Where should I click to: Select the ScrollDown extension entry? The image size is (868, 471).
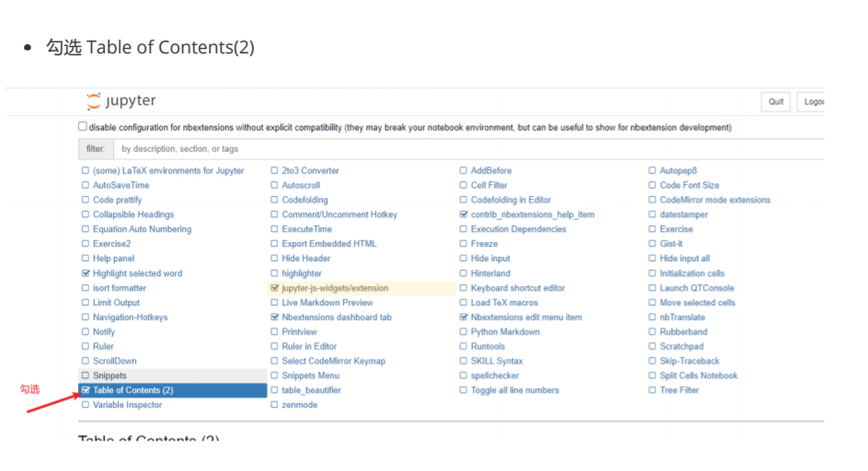(115, 361)
